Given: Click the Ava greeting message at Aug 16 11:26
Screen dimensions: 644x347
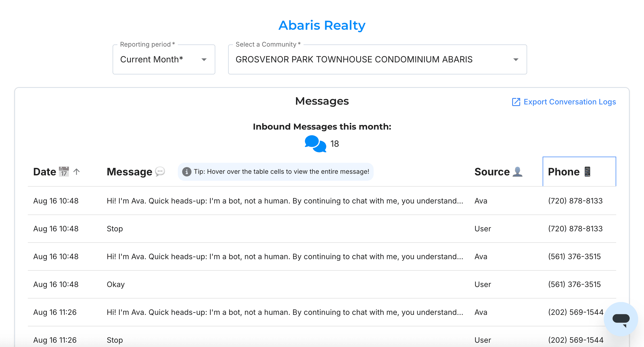Looking at the screenshot, I should pos(285,312).
